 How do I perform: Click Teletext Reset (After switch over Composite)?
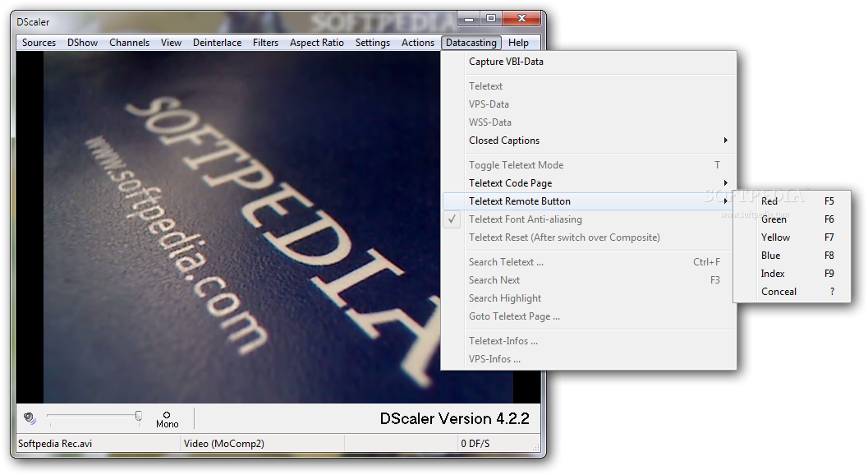pyautogui.click(x=589, y=237)
